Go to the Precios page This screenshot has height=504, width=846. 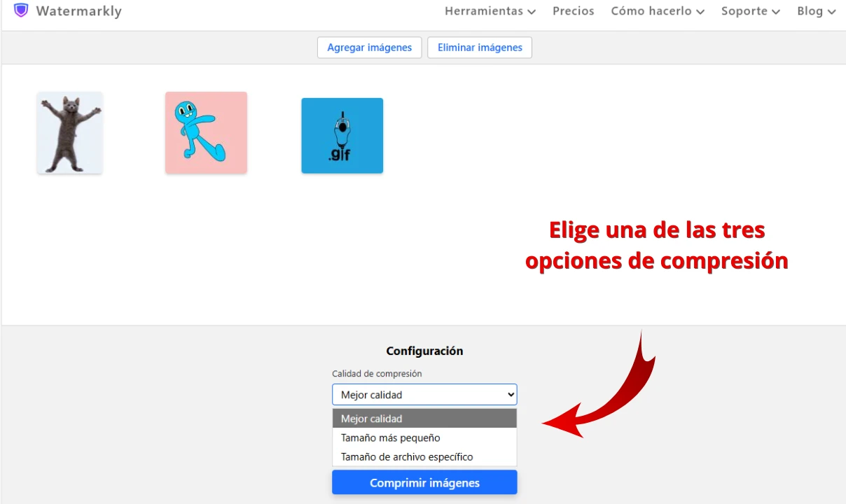click(573, 11)
